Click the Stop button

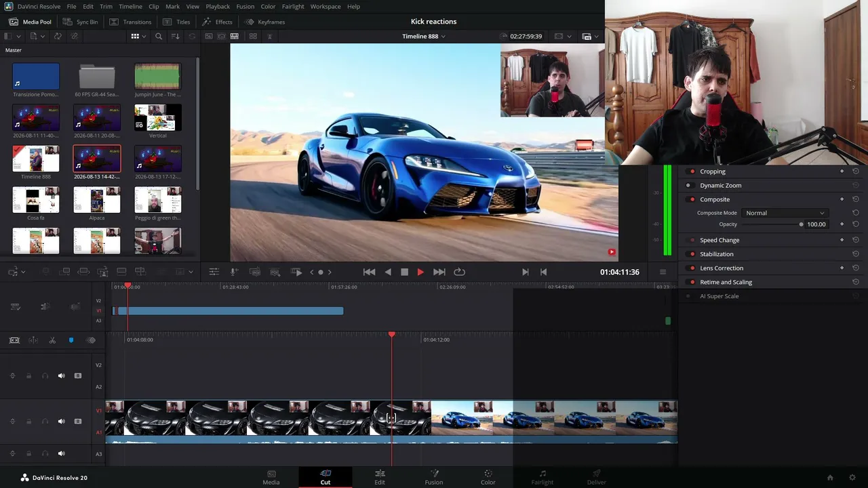click(x=405, y=272)
